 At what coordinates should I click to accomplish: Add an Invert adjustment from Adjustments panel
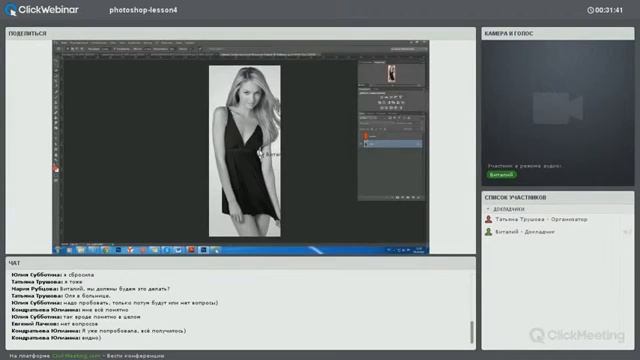point(381,108)
